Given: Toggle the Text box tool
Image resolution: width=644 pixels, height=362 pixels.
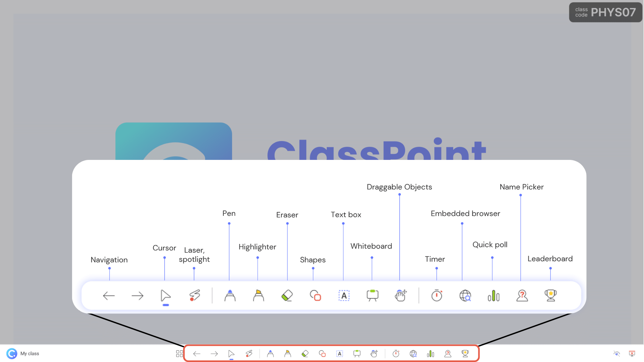Looking at the screenshot, I should click(340, 353).
